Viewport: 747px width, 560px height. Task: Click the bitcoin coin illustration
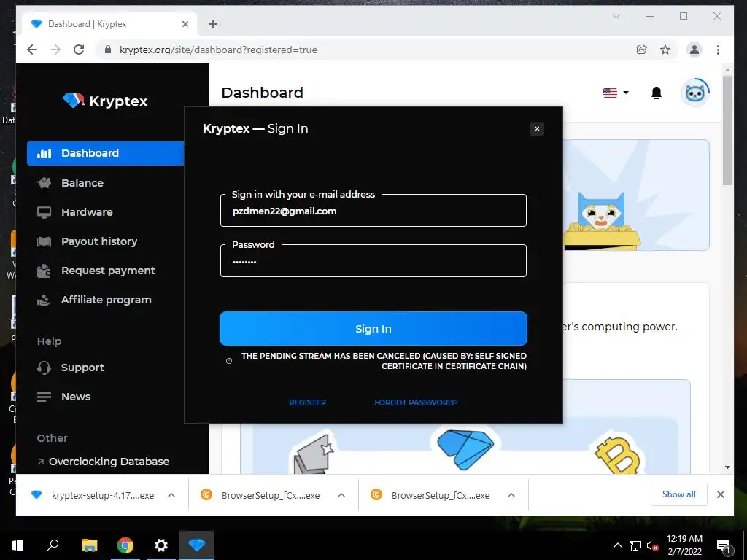[617, 455]
